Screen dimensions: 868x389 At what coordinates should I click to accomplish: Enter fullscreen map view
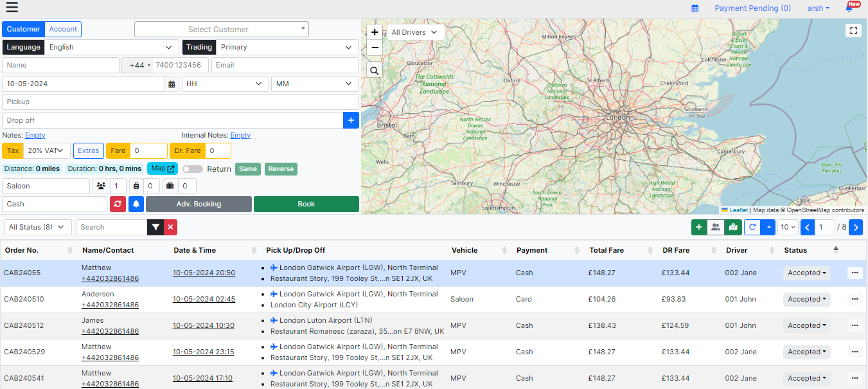853,30
